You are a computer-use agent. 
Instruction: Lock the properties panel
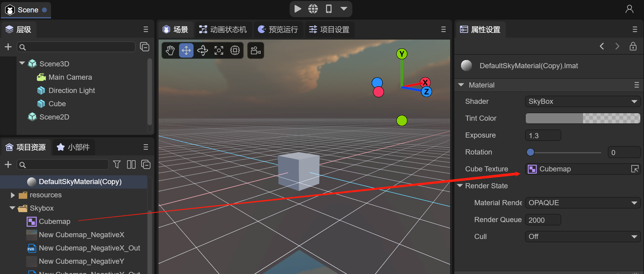[633, 46]
